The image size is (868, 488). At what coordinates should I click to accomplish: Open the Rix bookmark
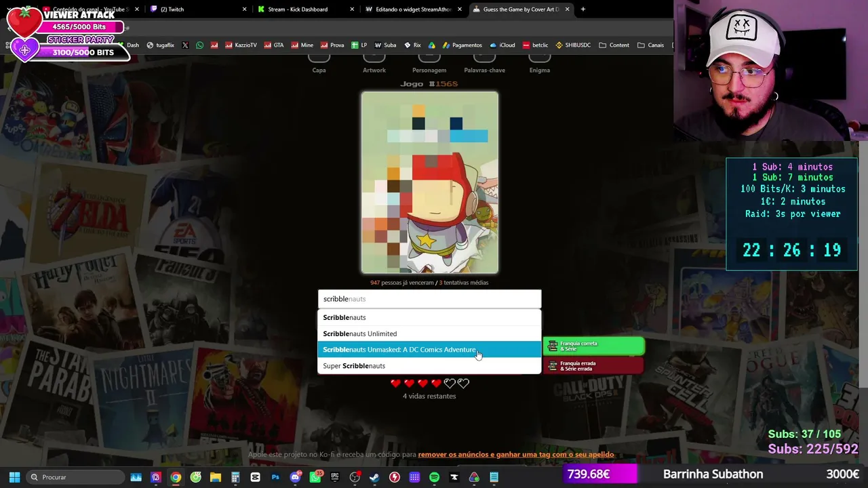(x=413, y=45)
